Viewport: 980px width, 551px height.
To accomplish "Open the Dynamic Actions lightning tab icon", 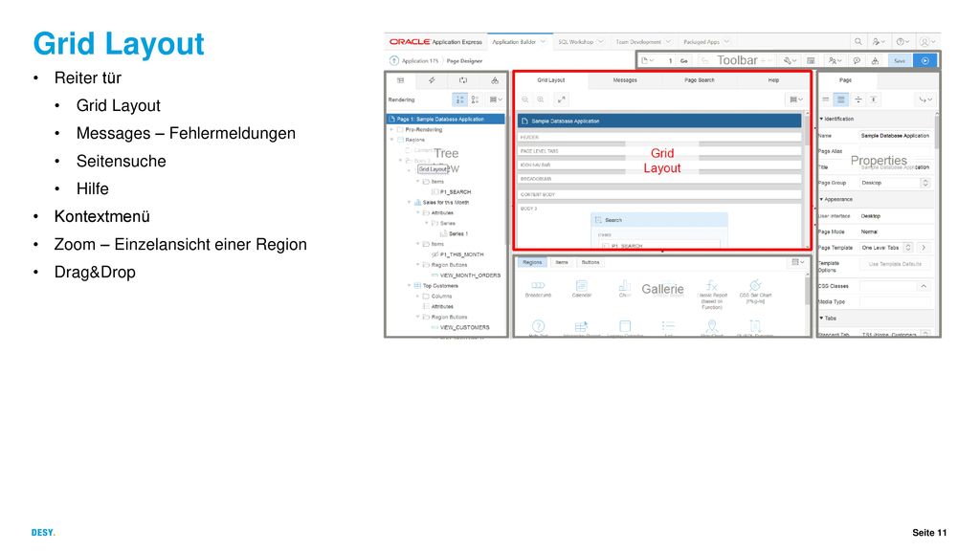I will coord(432,80).
